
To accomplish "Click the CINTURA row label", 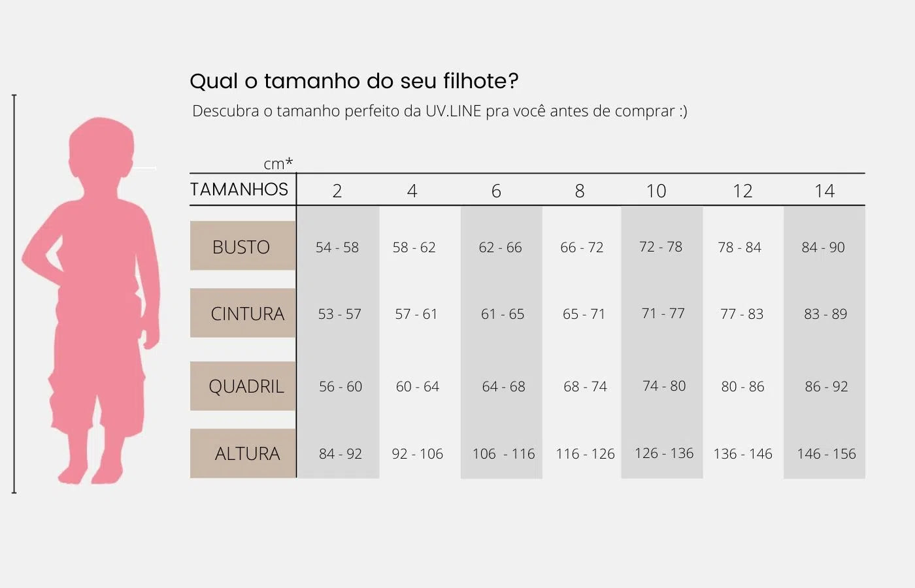I will point(247,314).
